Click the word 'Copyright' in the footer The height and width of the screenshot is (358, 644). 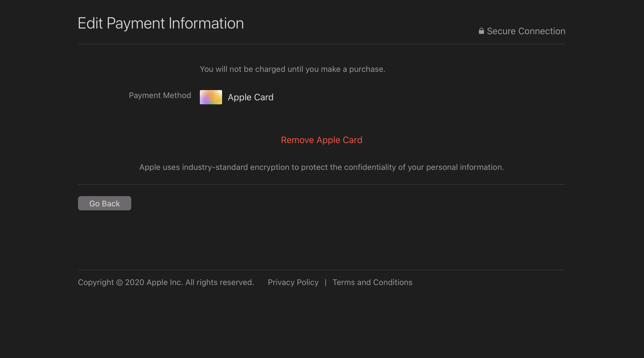(96, 282)
